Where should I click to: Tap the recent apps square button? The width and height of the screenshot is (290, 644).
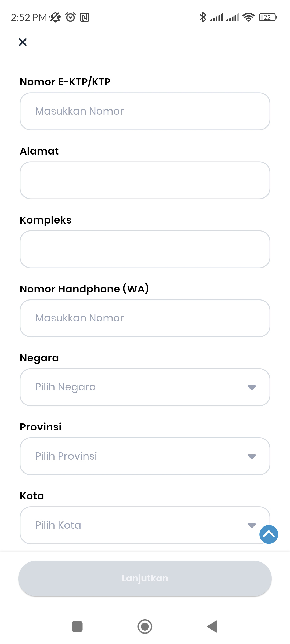point(77,627)
